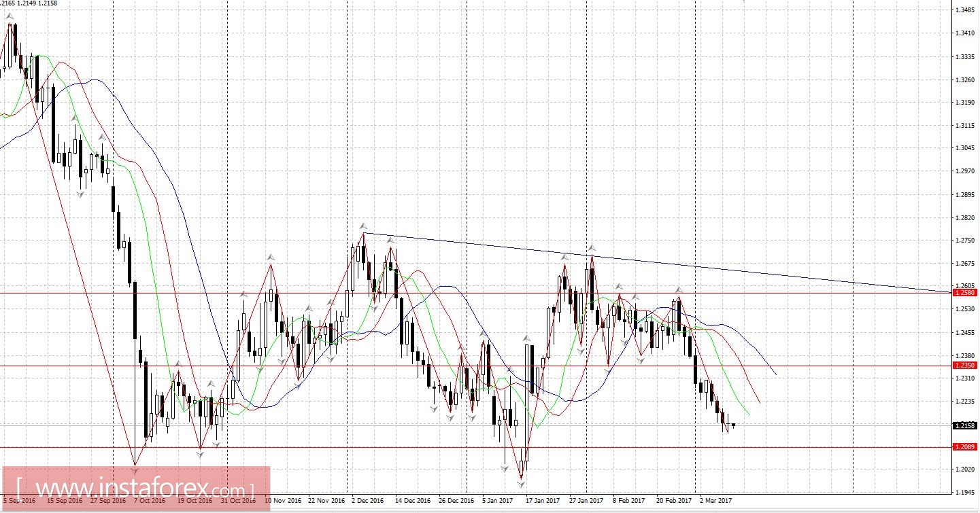The height and width of the screenshot is (513, 980).
Task: Click the black 1.2158 current price label
Action: pos(965,425)
